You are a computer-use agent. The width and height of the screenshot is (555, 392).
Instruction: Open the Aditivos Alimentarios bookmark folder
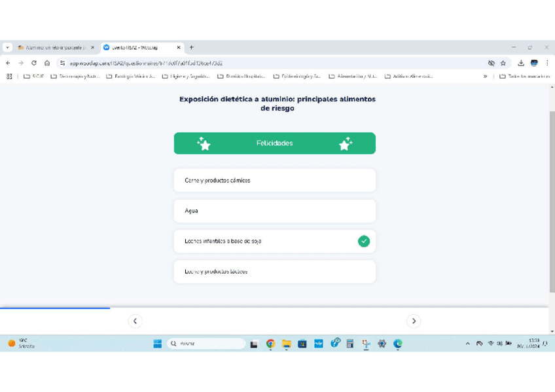[x=408, y=76]
